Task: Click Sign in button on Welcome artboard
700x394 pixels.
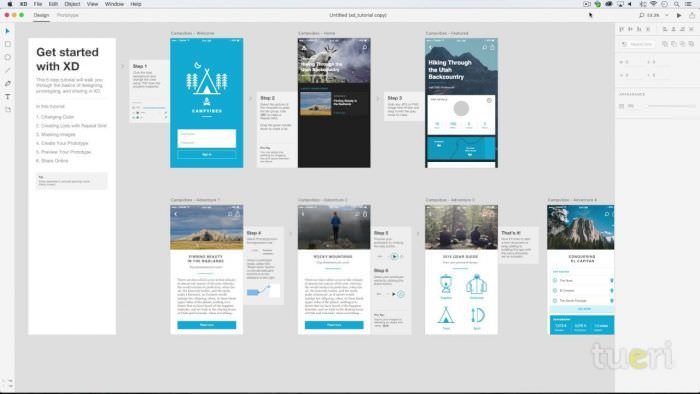Action: point(207,154)
